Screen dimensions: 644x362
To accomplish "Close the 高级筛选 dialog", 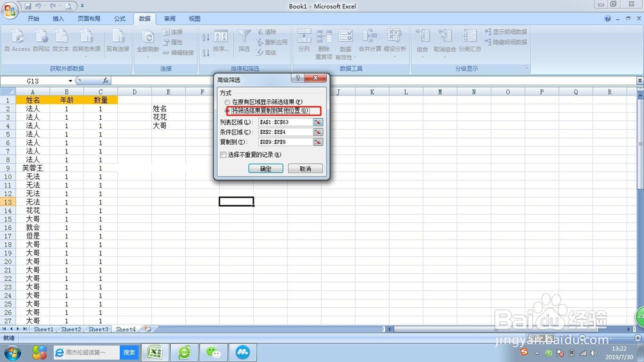I will pyautogui.click(x=316, y=78).
